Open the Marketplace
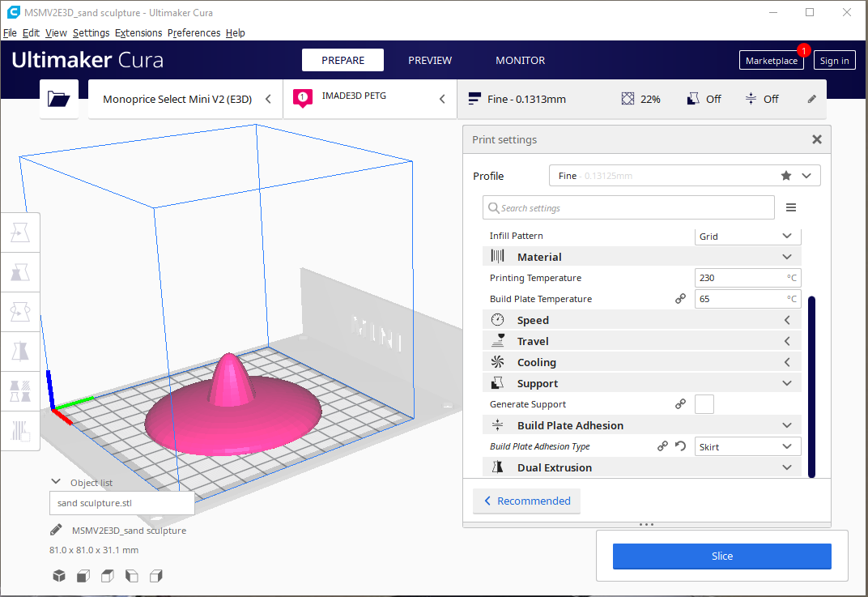 pyautogui.click(x=771, y=61)
